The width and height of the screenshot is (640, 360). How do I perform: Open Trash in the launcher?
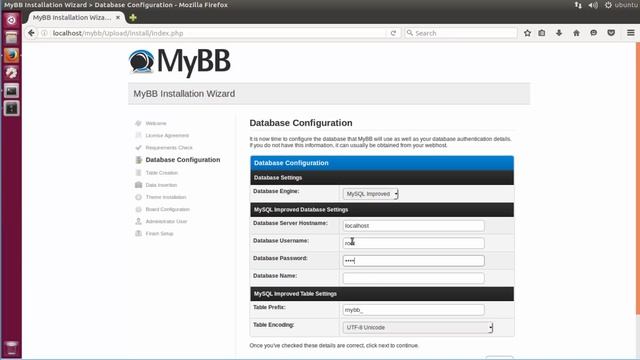(x=11, y=348)
